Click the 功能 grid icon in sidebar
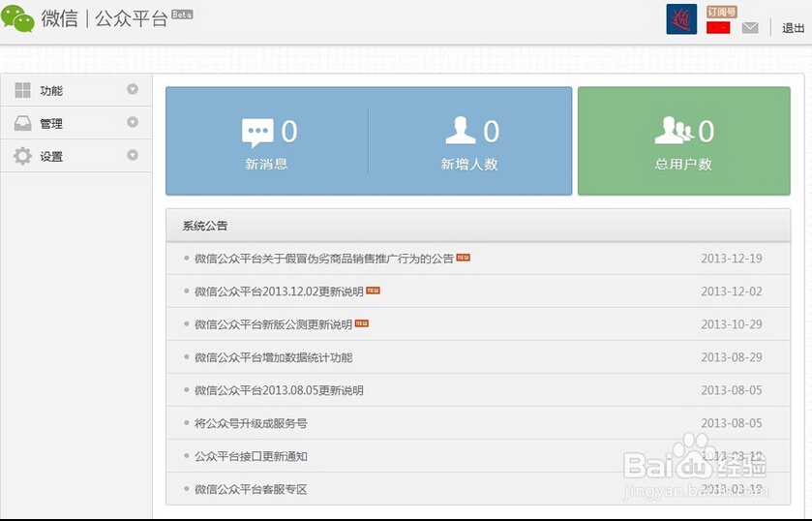 [x=22, y=90]
